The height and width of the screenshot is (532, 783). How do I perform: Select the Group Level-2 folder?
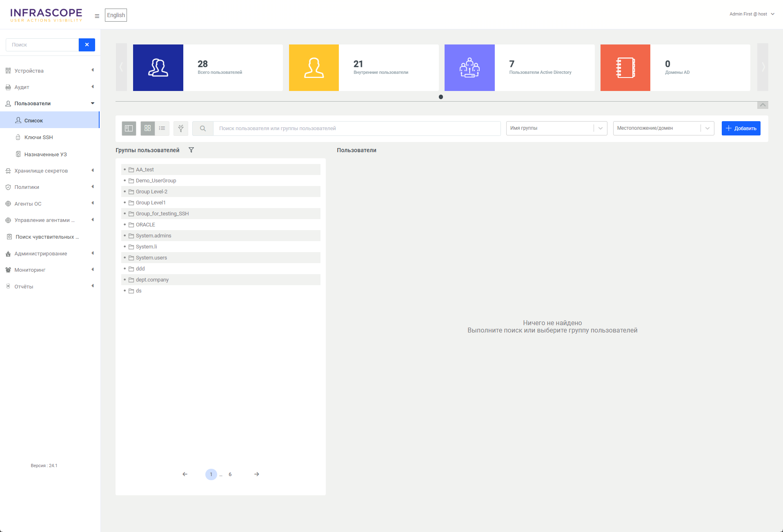(x=221, y=192)
